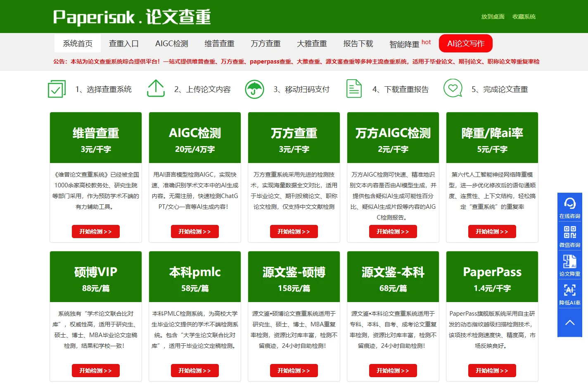Click 收藏系统 link in header

click(524, 17)
